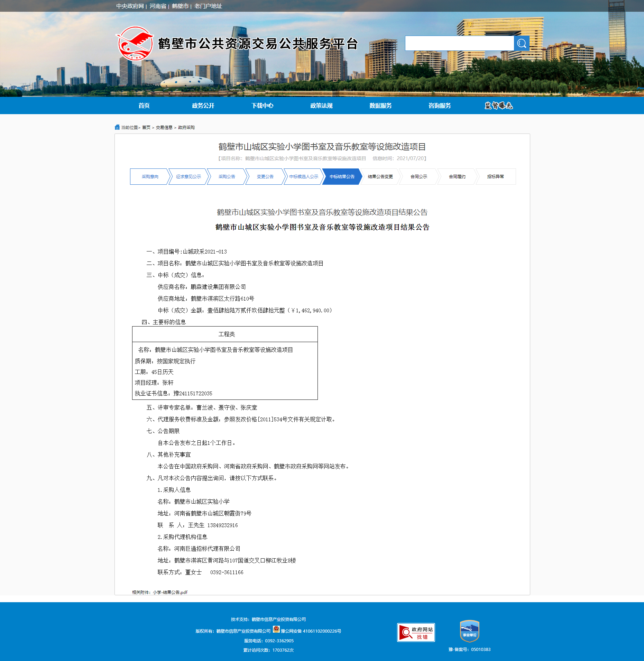Select the 合同公示 step tab
Image resolution: width=644 pixels, height=661 pixels.
pyautogui.click(x=418, y=177)
